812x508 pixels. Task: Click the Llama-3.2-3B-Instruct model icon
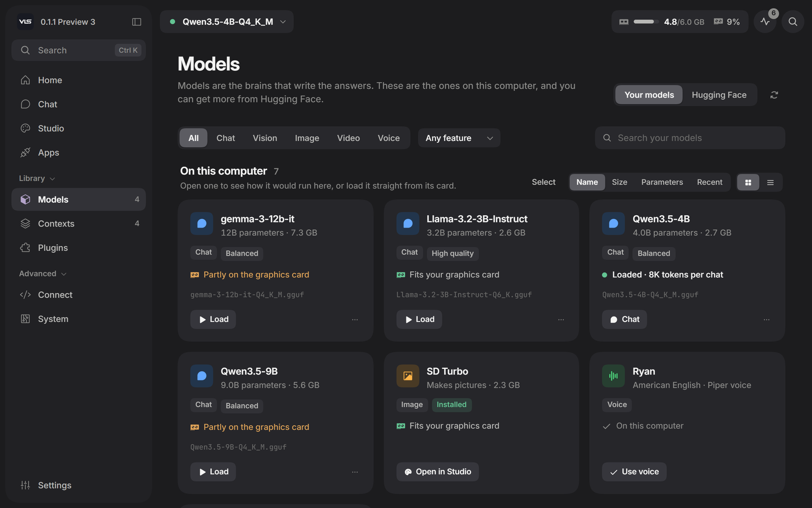pyautogui.click(x=408, y=224)
